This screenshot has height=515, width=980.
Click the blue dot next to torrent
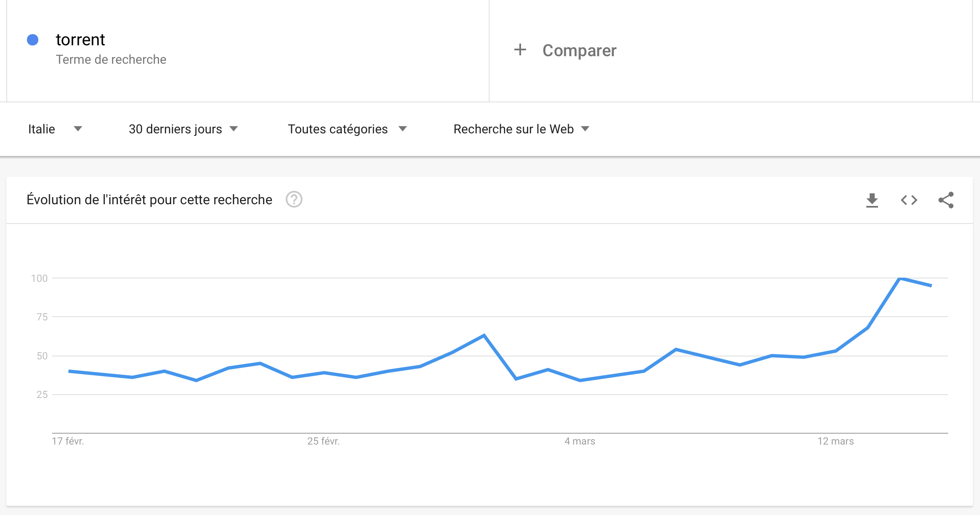click(33, 40)
